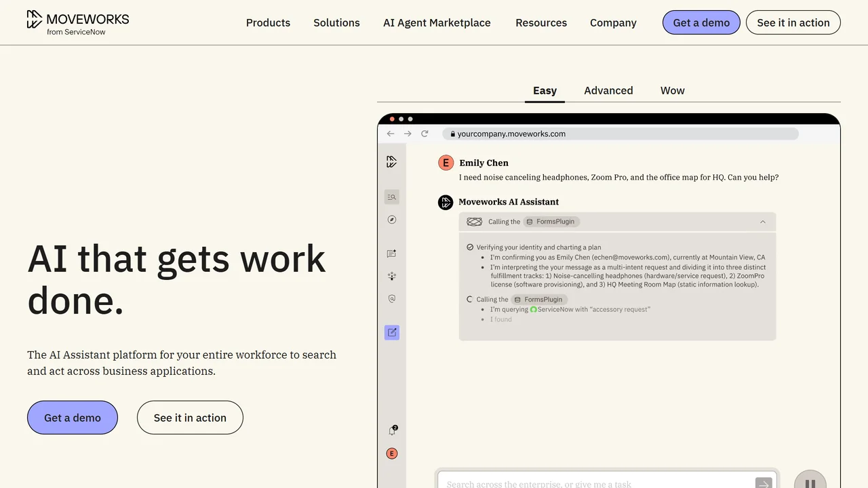Open the workflow nodes icon in sidebar

[391, 276]
